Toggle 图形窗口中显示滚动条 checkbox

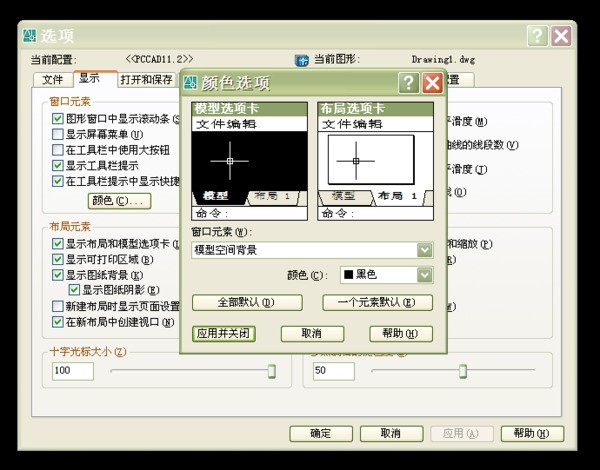point(57,118)
